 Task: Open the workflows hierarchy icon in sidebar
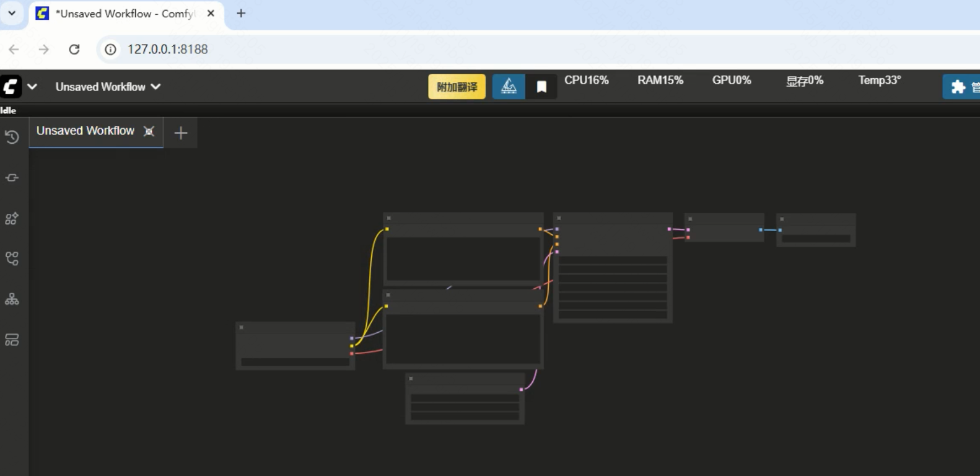(12, 299)
